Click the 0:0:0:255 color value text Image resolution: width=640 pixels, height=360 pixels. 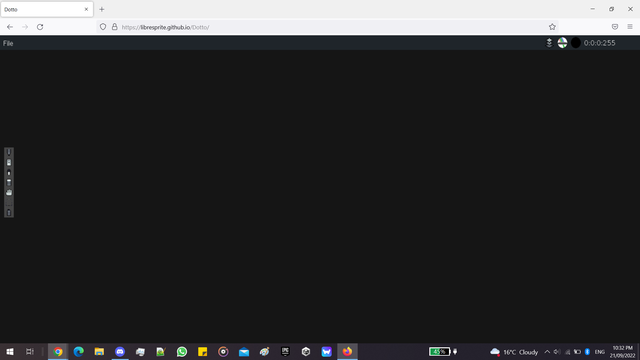(x=599, y=43)
